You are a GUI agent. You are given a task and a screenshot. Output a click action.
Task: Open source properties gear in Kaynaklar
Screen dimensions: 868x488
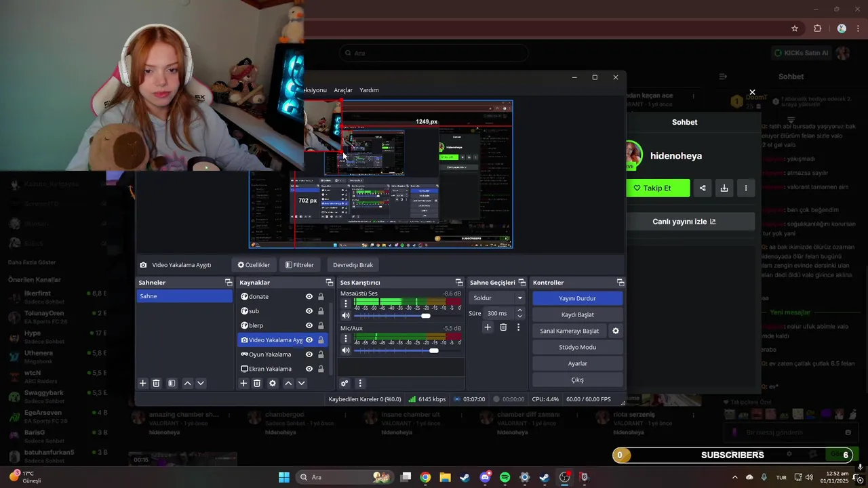coord(273,383)
